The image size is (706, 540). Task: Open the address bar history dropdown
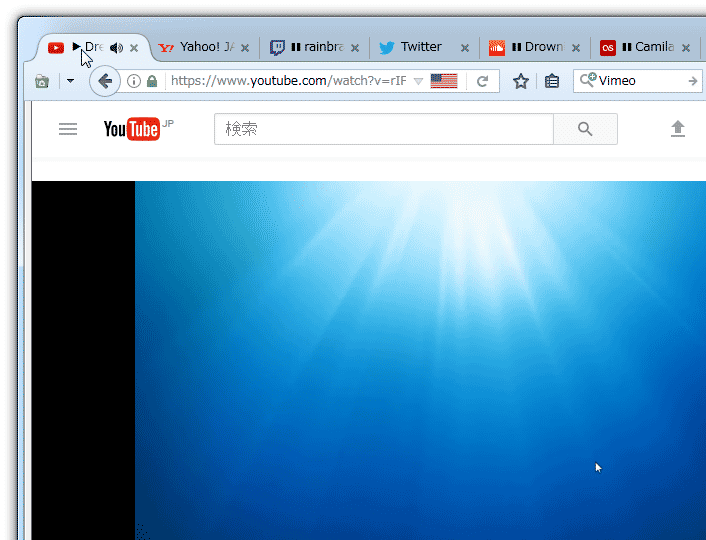click(418, 82)
